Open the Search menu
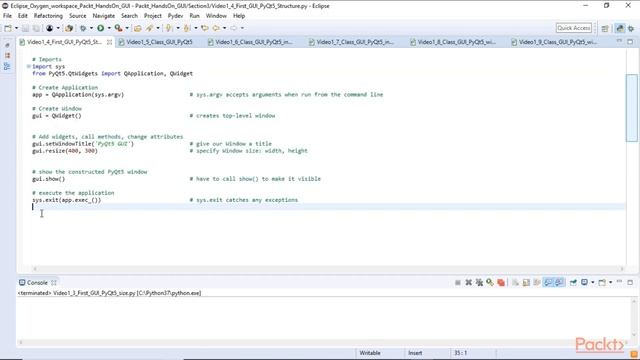The height and width of the screenshot is (360, 640). (x=129, y=16)
